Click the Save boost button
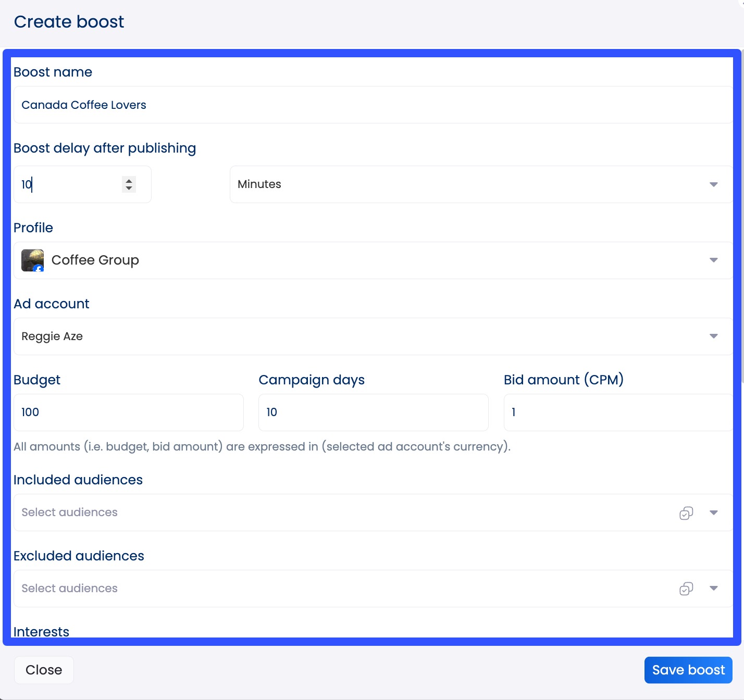 pyautogui.click(x=688, y=670)
